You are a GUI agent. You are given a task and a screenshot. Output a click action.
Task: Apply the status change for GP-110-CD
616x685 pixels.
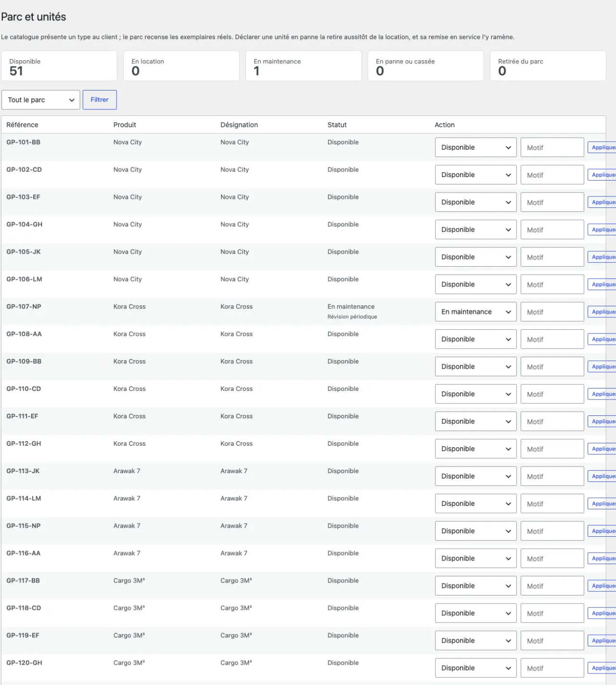[x=602, y=394]
